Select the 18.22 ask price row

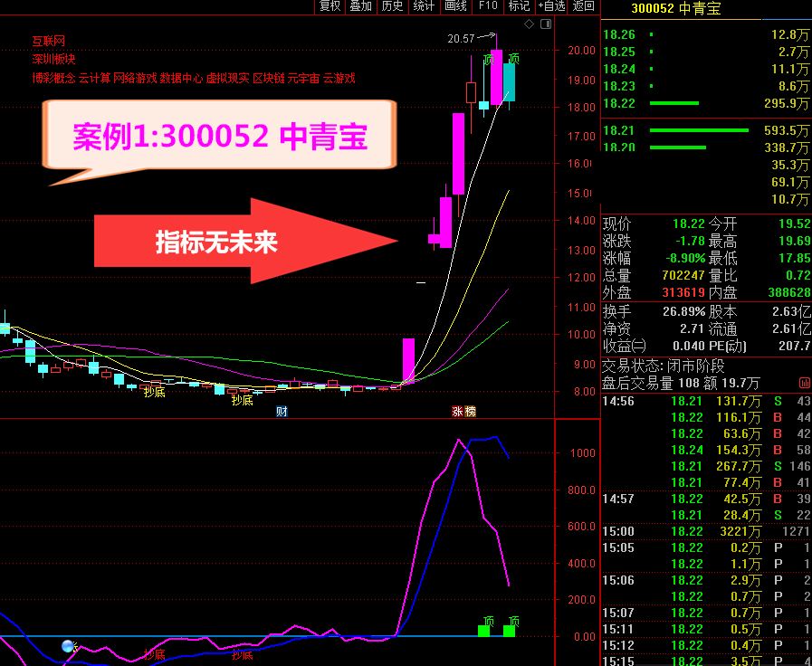click(706, 103)
